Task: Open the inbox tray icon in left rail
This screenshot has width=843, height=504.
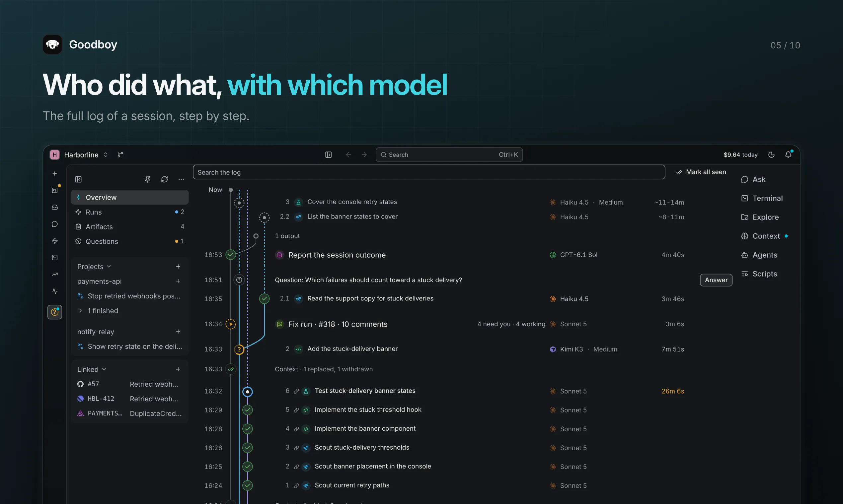Action: point(55,207)
